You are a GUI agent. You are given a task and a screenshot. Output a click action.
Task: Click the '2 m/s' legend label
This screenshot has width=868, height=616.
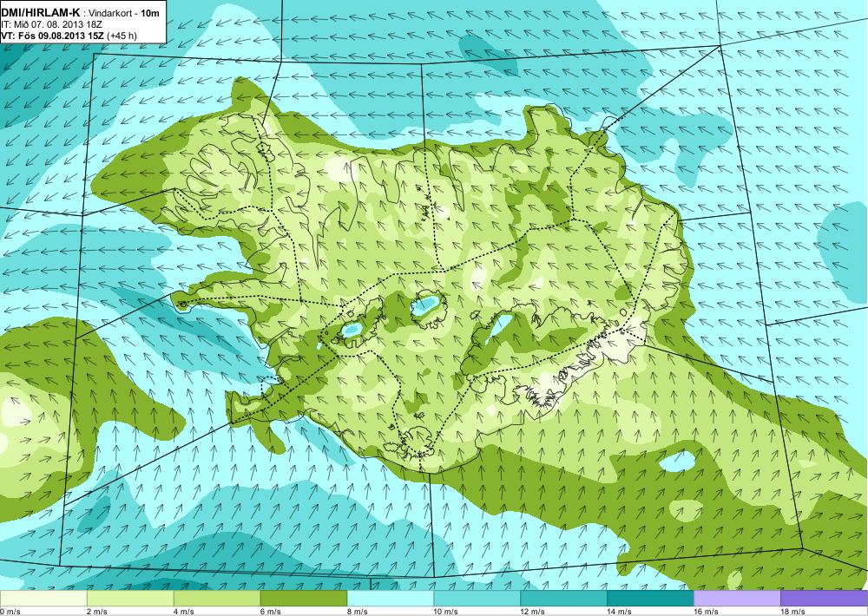click(x=97, y=612)
